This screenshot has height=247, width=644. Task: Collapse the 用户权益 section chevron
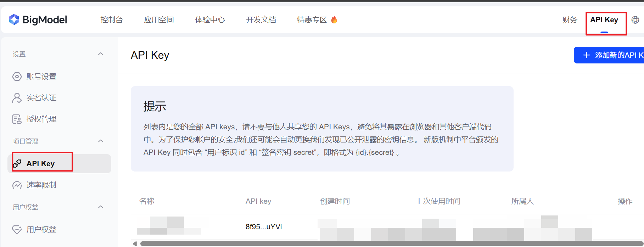[x=101, y=207]
